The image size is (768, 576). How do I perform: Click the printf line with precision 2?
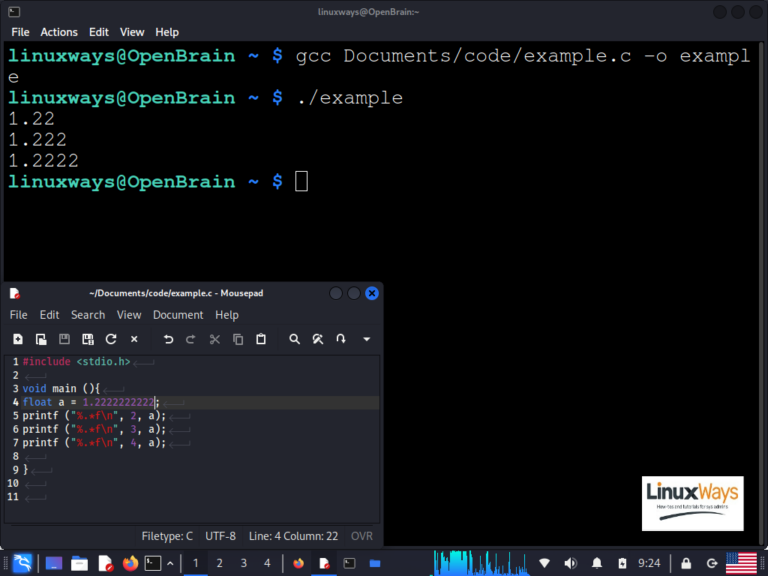(94, 416)
